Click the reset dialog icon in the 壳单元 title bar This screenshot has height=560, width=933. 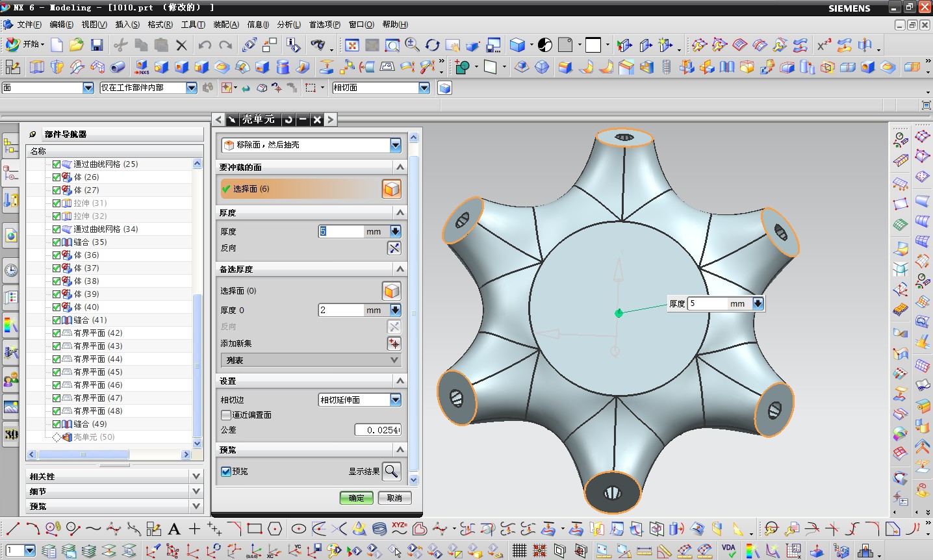[x=288, y=120]
